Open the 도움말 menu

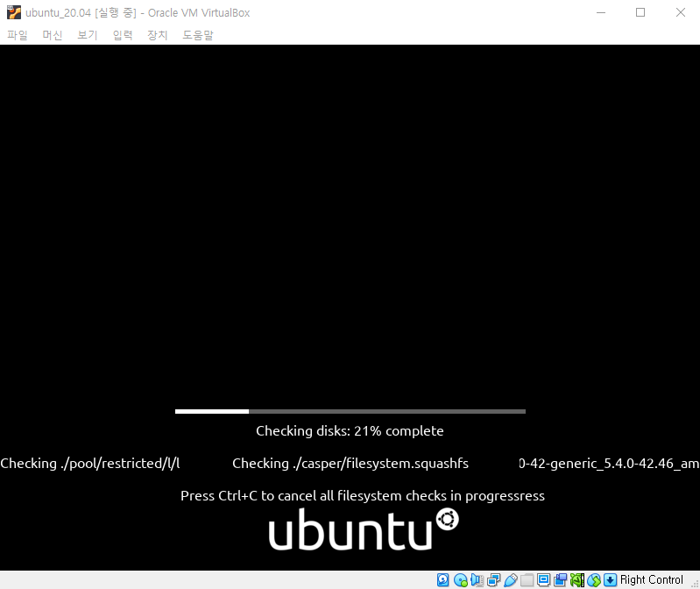click(x=198, y=35)
